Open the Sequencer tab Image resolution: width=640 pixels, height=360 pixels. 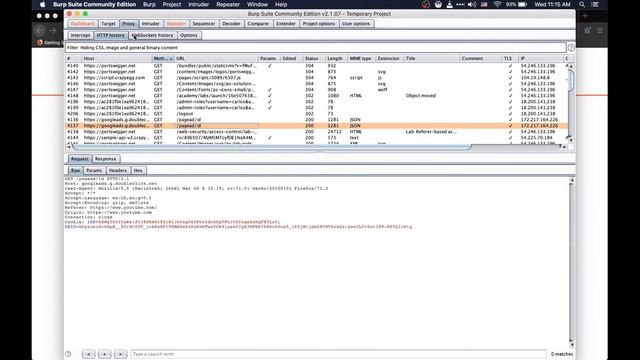[204, 24]
